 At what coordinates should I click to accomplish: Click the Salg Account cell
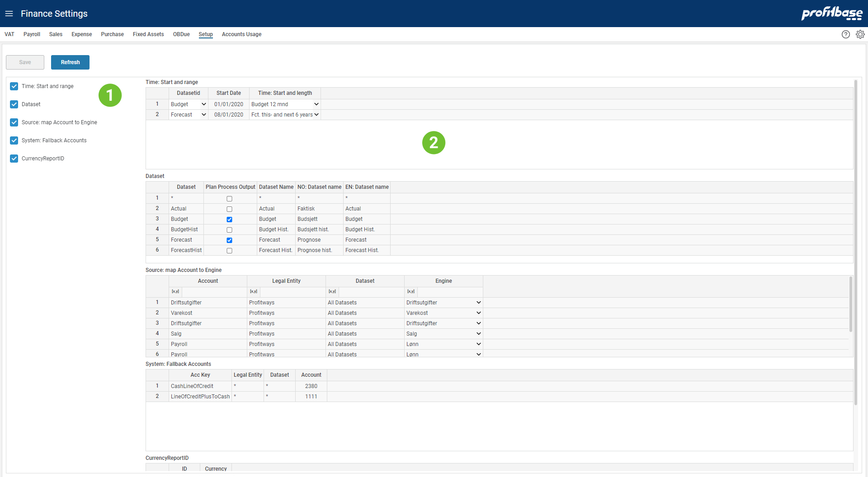coord(208,334)
